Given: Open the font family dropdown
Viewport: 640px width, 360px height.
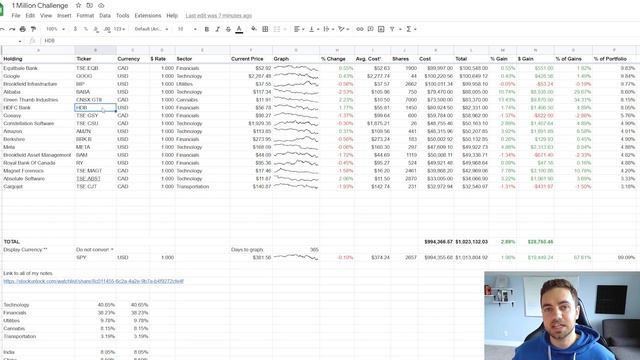Looking at the screenshot, I should pos(151,29).
